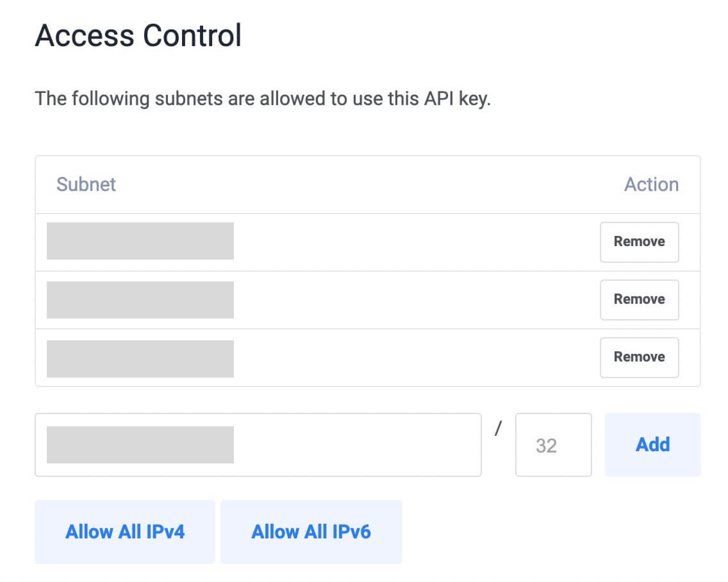Click the Subnet column header
This screenshot has width=728, height=582.
[x=87, y=184]
